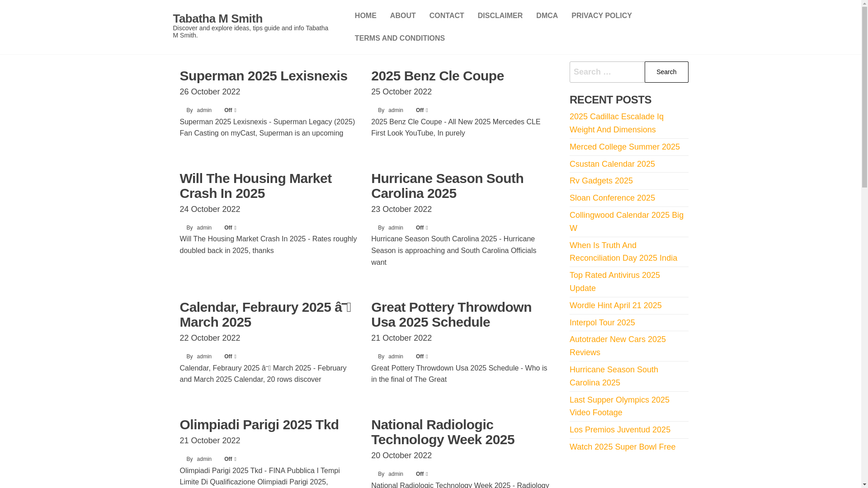Open recent post Watch 2025 Super Bowl Free

click(622, 447)
